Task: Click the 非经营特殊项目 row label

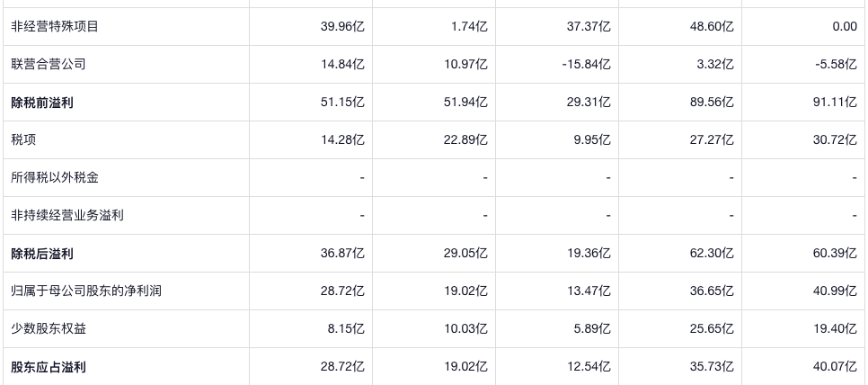Action: 54,27
